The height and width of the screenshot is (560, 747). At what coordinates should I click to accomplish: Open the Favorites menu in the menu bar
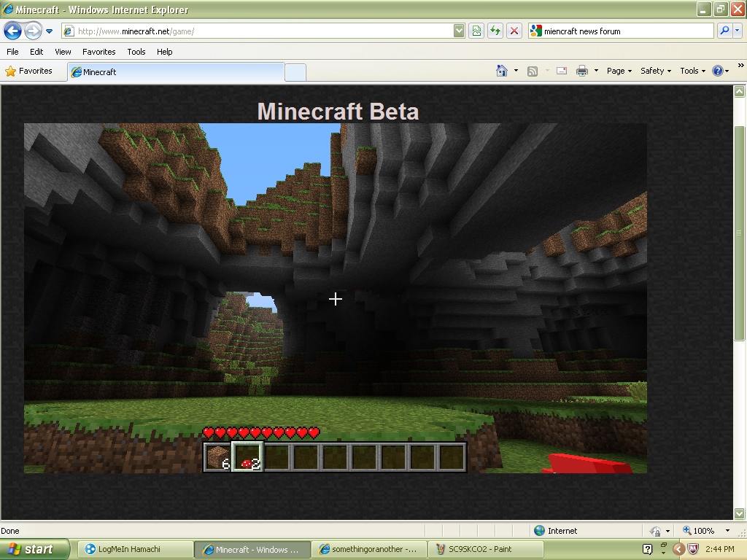[x=98, y=52]
